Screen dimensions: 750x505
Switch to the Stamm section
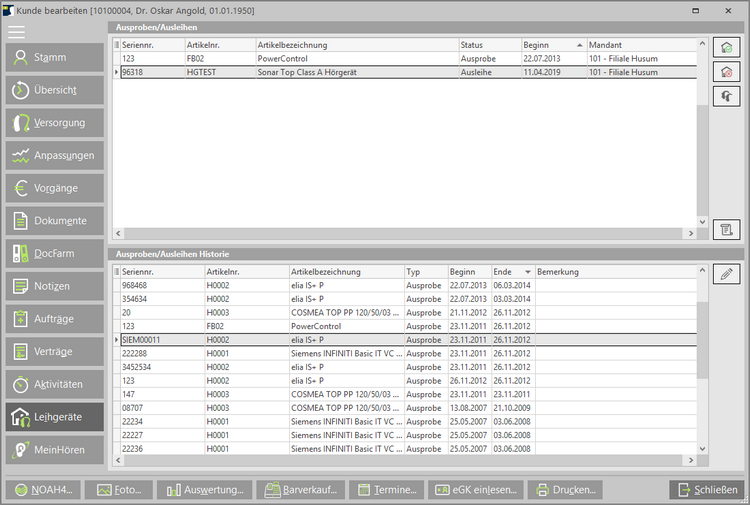coord(54,58)
